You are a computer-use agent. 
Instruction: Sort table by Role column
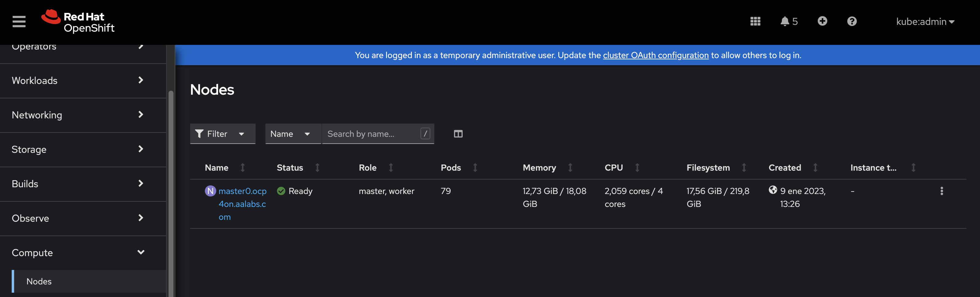[376, 168]
